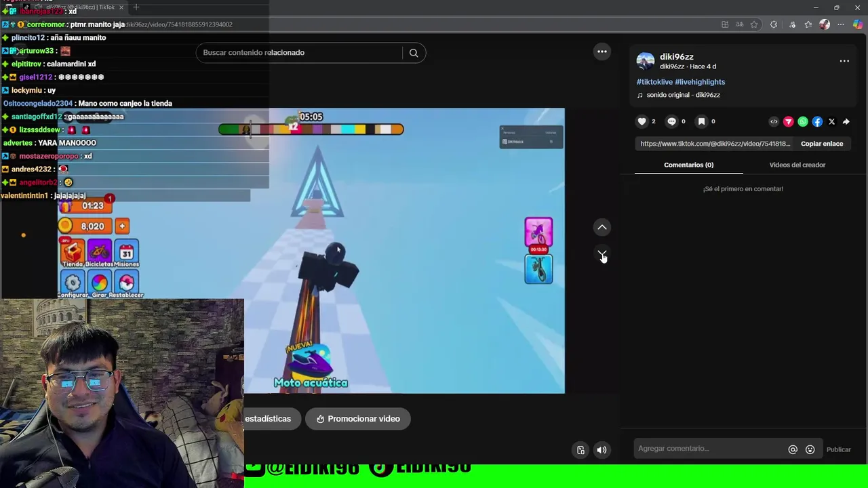Click the race timer reading 05:05

pyautogui.click(x=311, y=117)
